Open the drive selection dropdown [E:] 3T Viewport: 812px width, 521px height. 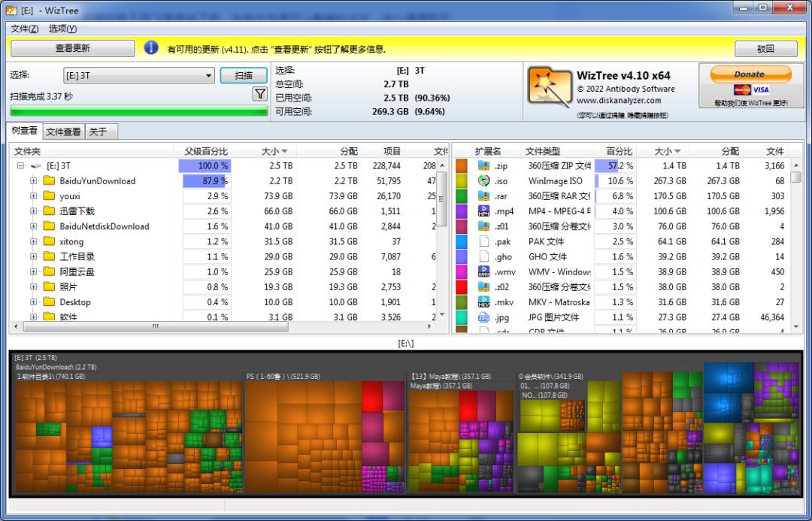[x=139, y=76]
